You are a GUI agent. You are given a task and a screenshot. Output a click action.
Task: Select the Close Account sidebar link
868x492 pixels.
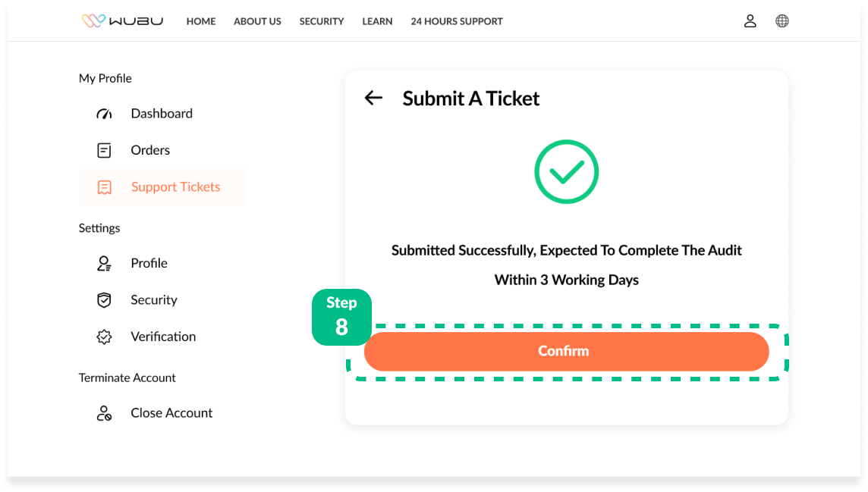click(171, 413)
